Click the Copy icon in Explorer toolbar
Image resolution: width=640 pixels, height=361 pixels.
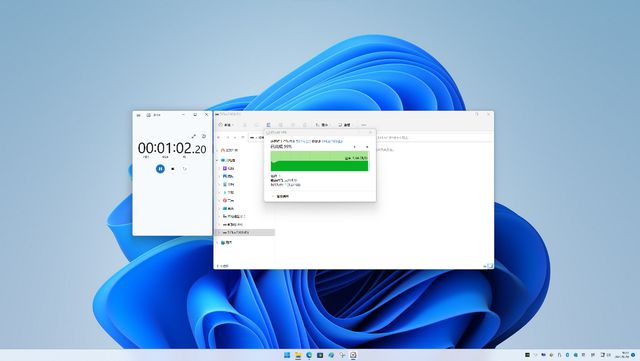point(257,125)
